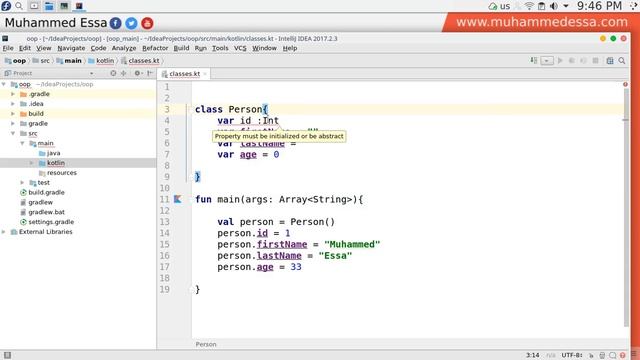Expand the test folder
This screenshot has height=360, width=640.
(22, 182)
